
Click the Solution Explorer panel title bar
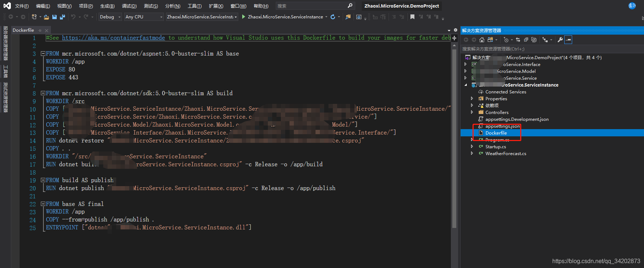552,30
